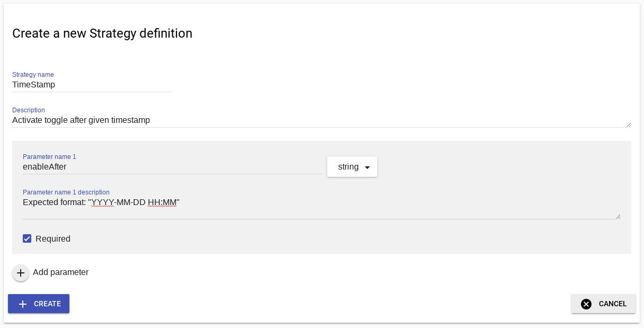Open the parameter type dropdown showing string
This screenshot has width=644, height=328.
(352, 166)
